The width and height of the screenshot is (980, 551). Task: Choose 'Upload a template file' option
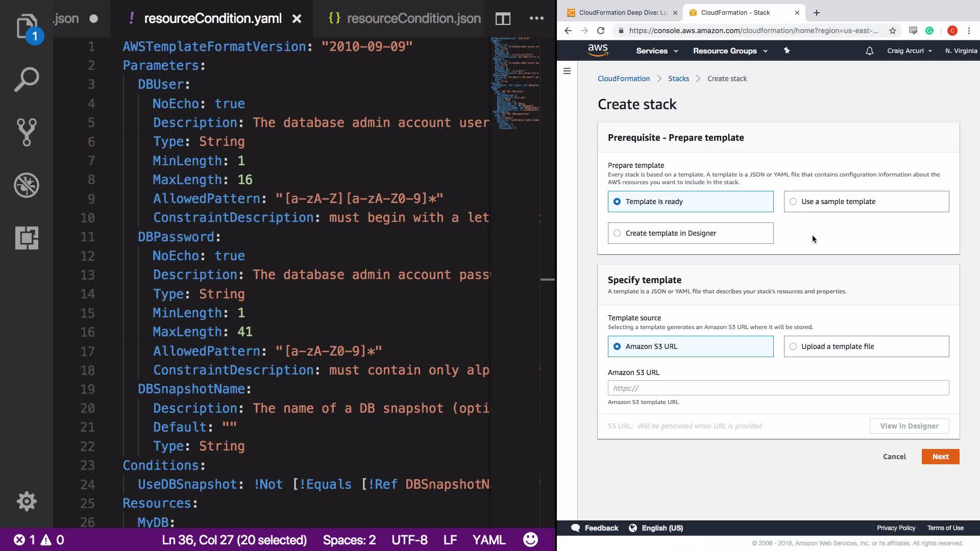(866, 346)
